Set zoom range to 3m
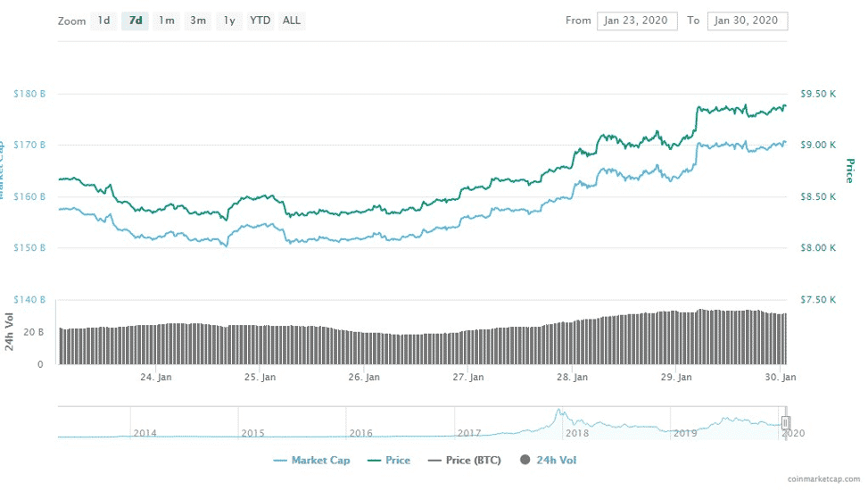Screen dimensions: 868x491 [198, 21]
